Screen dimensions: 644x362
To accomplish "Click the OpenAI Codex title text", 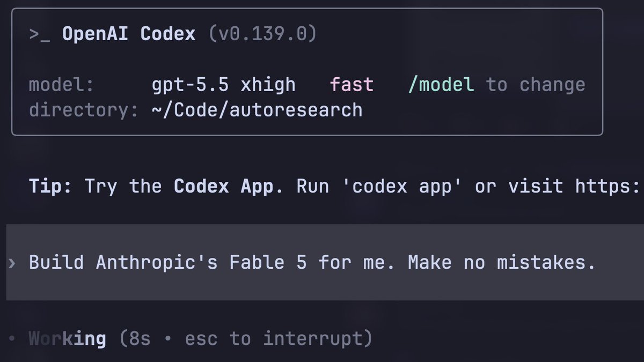I will 129,34.
